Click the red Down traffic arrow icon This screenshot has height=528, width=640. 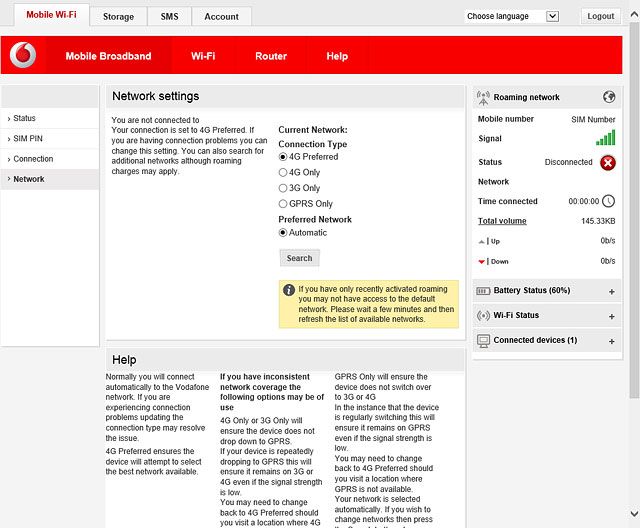coord(482,262)
